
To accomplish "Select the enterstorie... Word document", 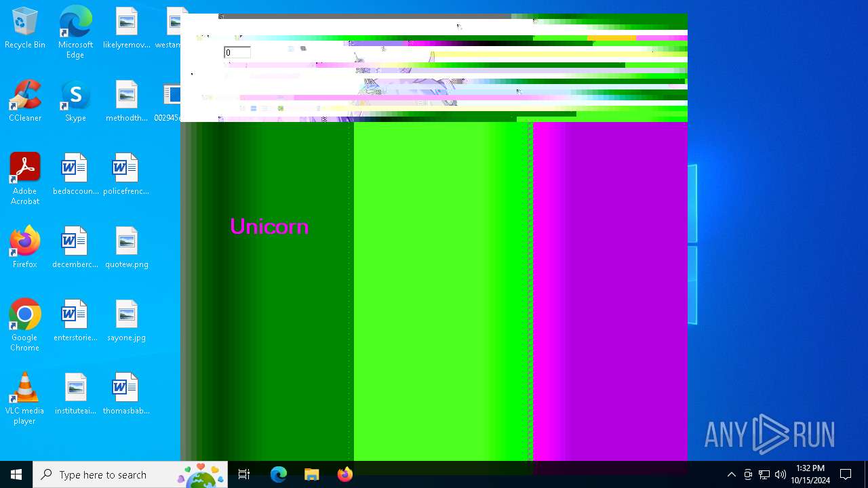I will pyautogui.click(x=75, y=322).
